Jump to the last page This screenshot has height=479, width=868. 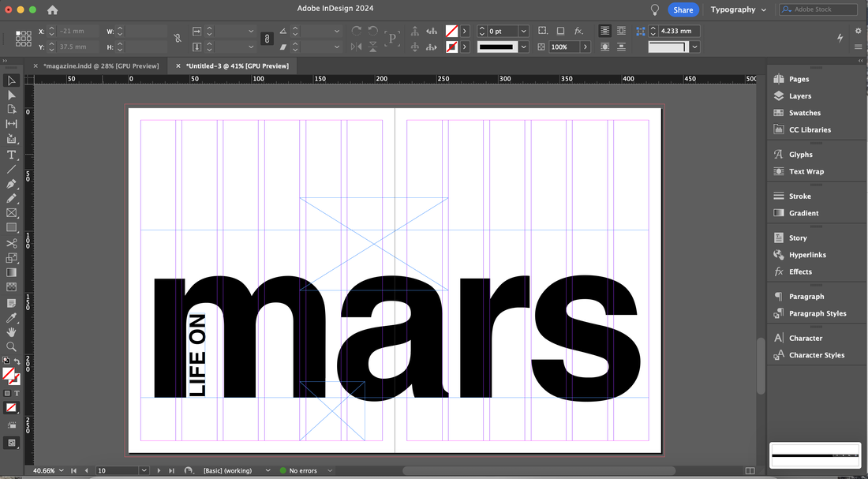coord(171,470)
